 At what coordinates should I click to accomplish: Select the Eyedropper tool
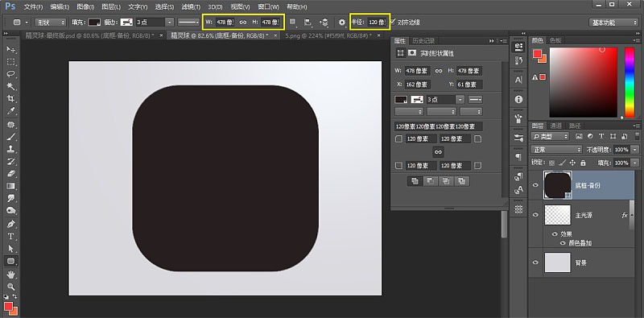tap(11, 111)
